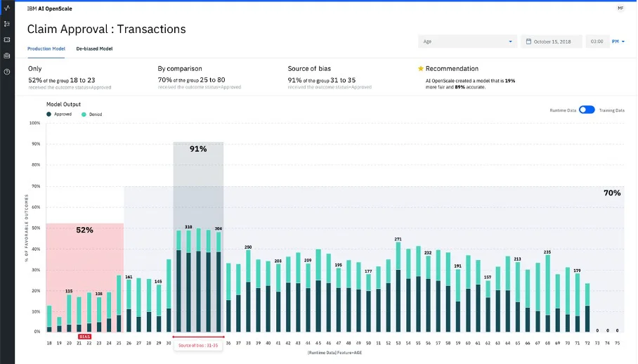Click the 91% label in the gray region
The width and height of the screenshot is (638, 364).
(x=198, y=149)
